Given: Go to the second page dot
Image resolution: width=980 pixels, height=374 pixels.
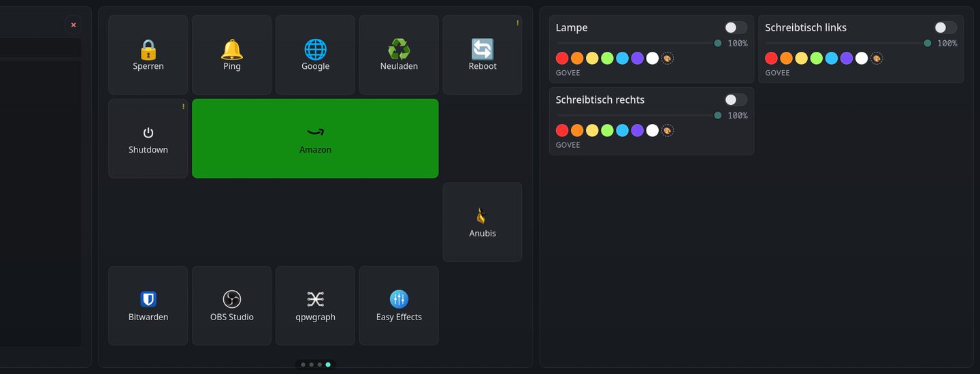Looking at the screenshot, I should (x=311, y=364).
